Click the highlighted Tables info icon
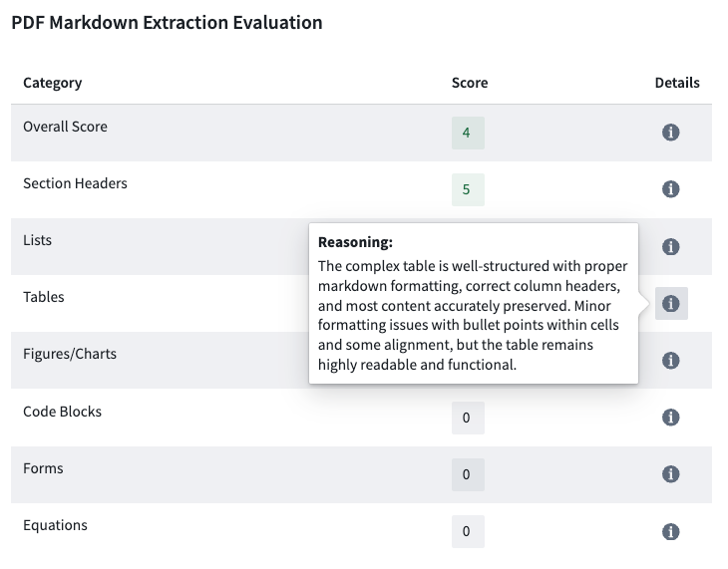Screen dimensions: 728x569 [671, 303]
